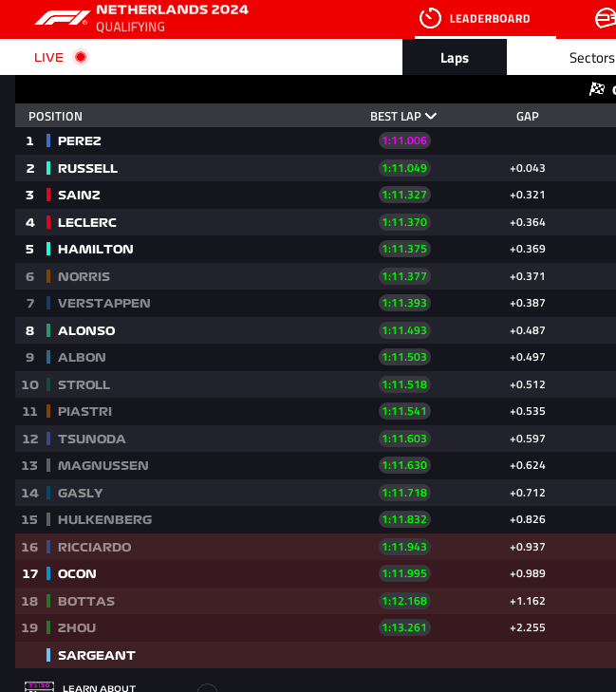Sort by Best Lap chevron arrow

[x=431, y=116]
